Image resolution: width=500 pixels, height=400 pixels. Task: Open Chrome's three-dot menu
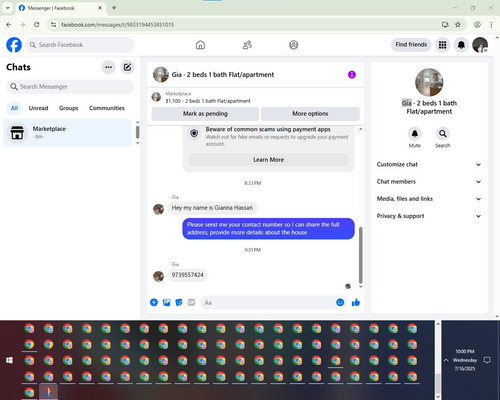tap(491, 25)
